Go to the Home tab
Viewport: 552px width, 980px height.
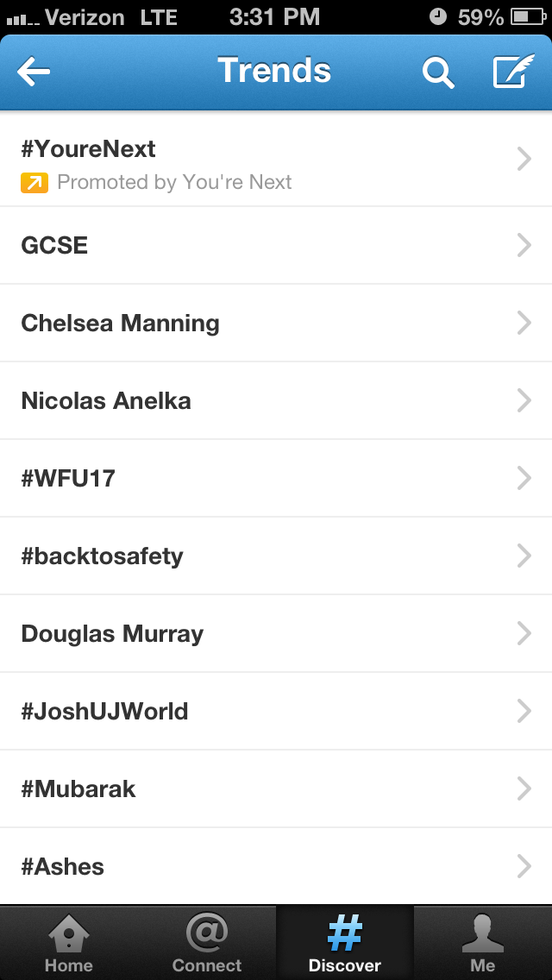click(x=69, y=942)
